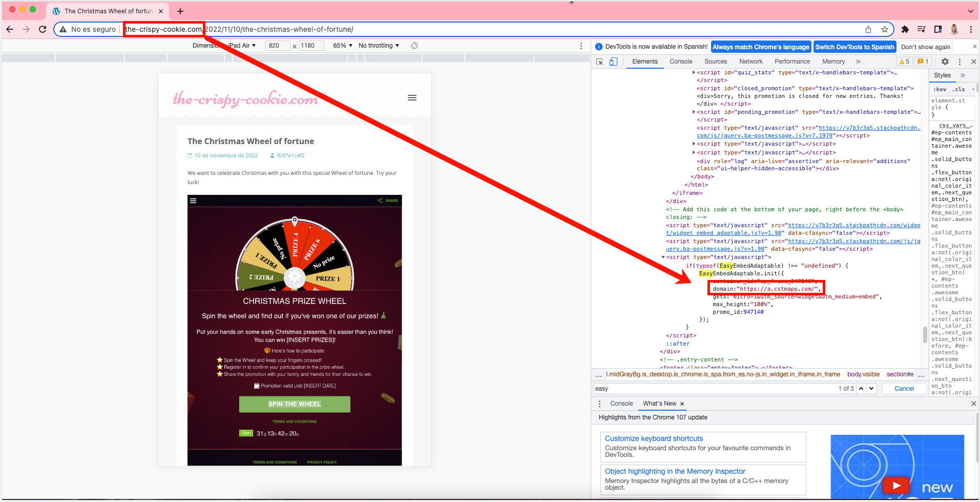This screenshot has width=980, height=502.
Task: Switch to the Elements tab
Action: click(645, 62)
